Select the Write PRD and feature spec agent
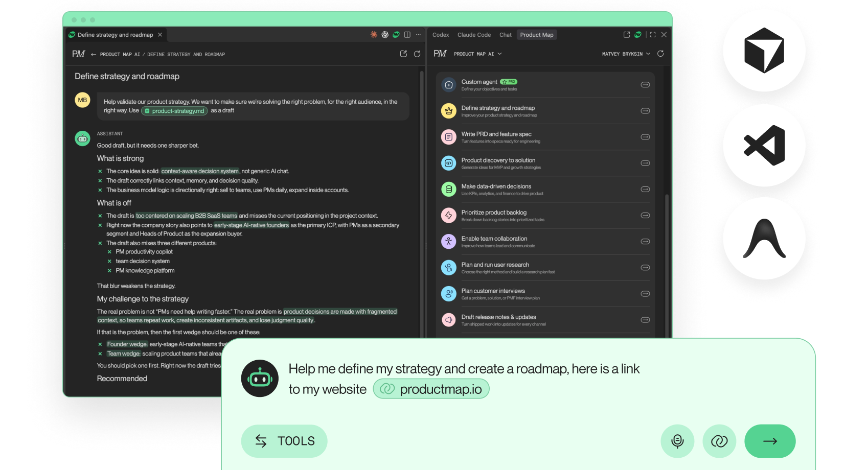 545,137
